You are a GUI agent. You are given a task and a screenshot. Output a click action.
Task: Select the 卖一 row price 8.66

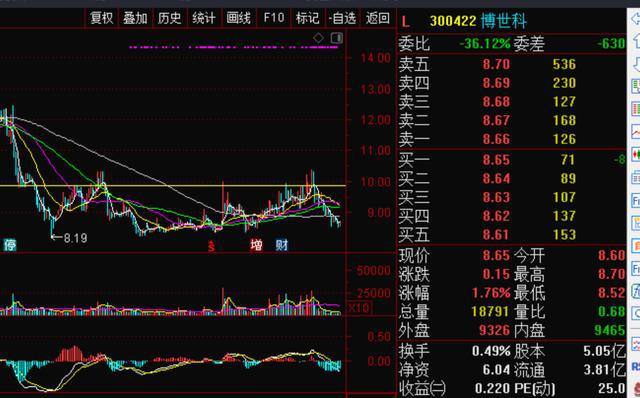496,139
